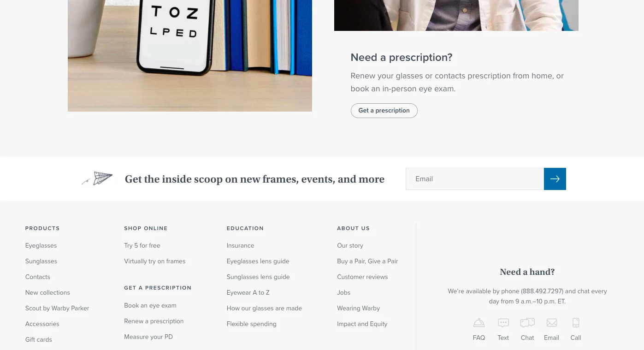Click inside the Email newsletter field

point(475,179)
